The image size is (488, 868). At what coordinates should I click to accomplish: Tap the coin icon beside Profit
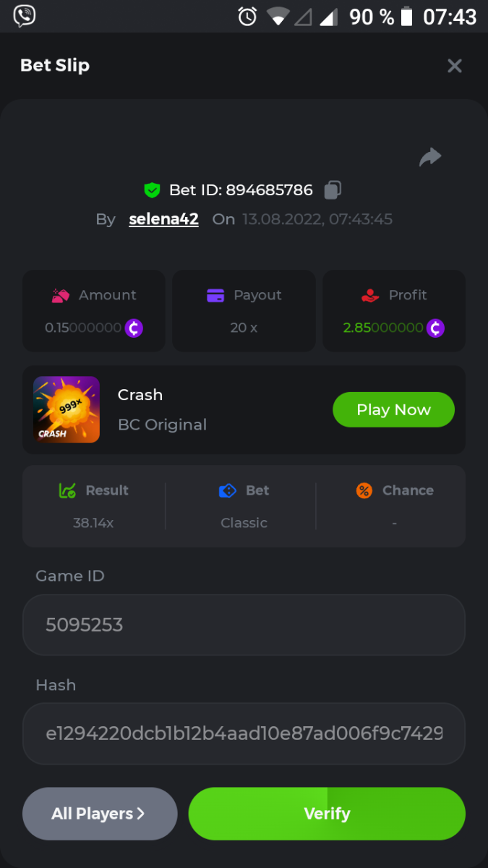point(435,328)
